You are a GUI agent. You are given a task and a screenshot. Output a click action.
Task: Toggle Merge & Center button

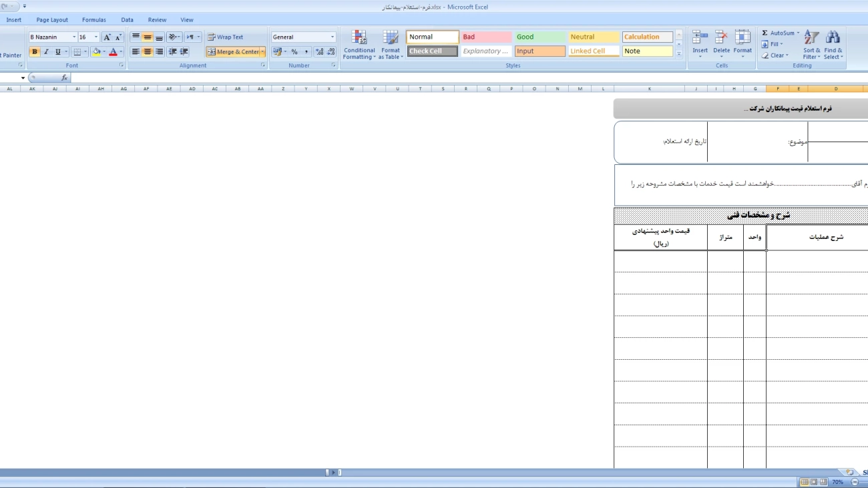tap(232, 52)
